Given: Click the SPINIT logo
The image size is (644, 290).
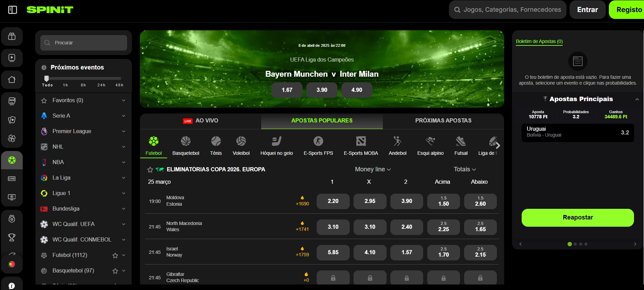Looking at the screenshot, I should point(50,10).
